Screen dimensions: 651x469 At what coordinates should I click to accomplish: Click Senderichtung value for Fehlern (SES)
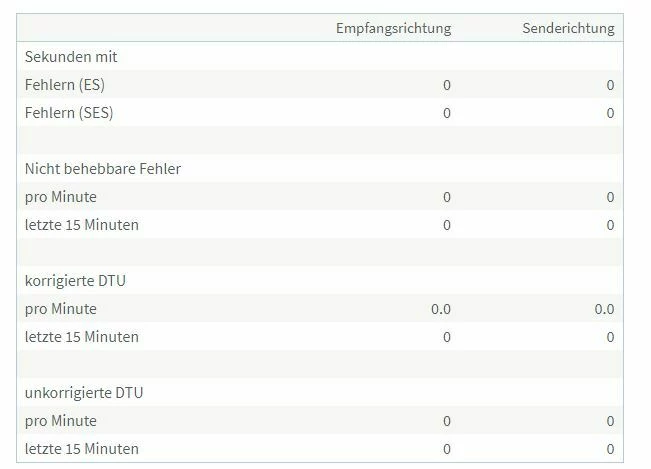610,113
